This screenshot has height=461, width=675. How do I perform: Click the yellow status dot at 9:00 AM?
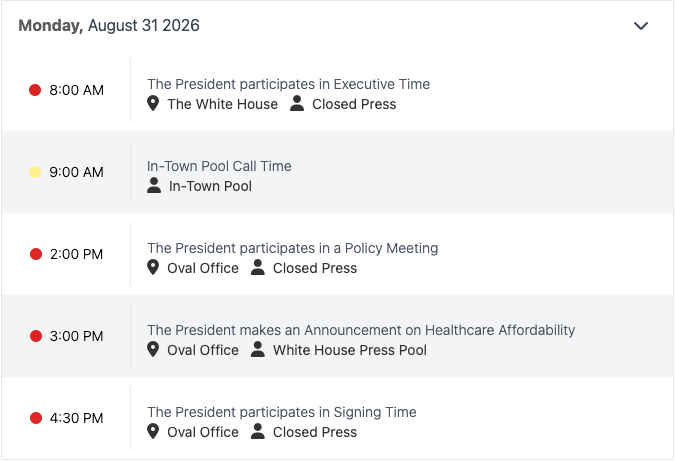35,172
